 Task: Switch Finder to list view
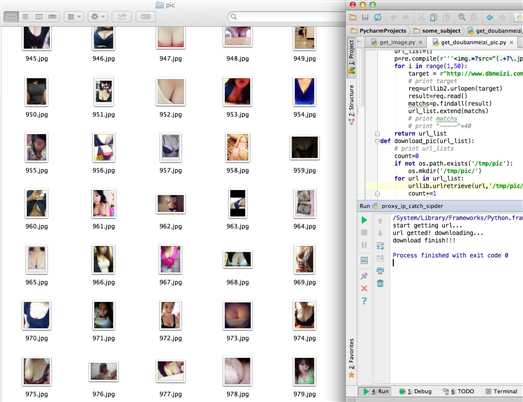pos(25,16)
